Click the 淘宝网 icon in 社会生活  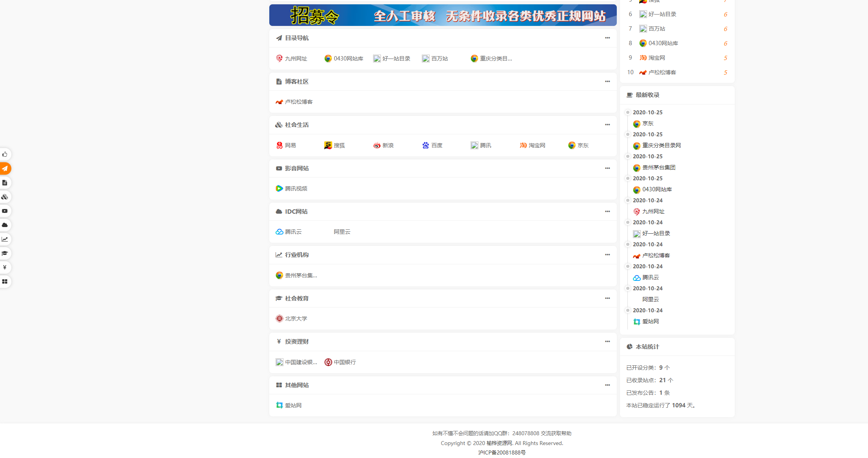tap(532, 145)
